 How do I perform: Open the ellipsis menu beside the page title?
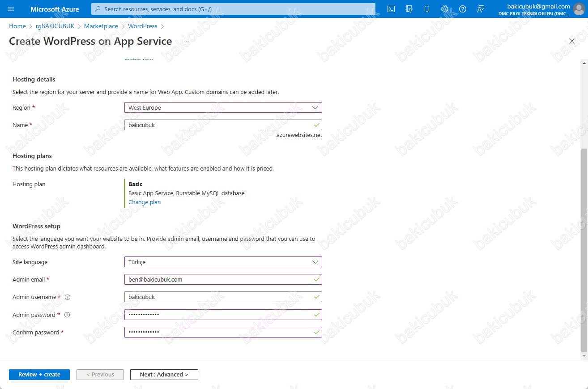tap(186, 41)
